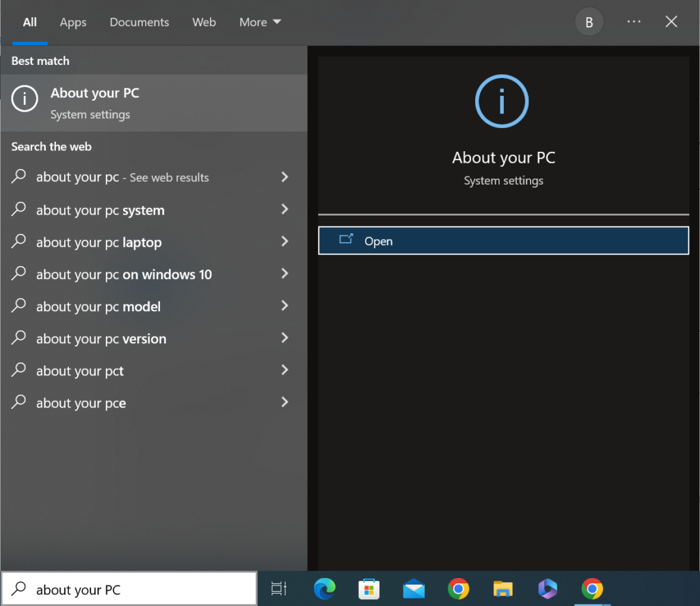This screenshot has height=606, width=700.
Task: Expand 'about your pc model' suggestion arrow
Action: click(x=285, y=306)
